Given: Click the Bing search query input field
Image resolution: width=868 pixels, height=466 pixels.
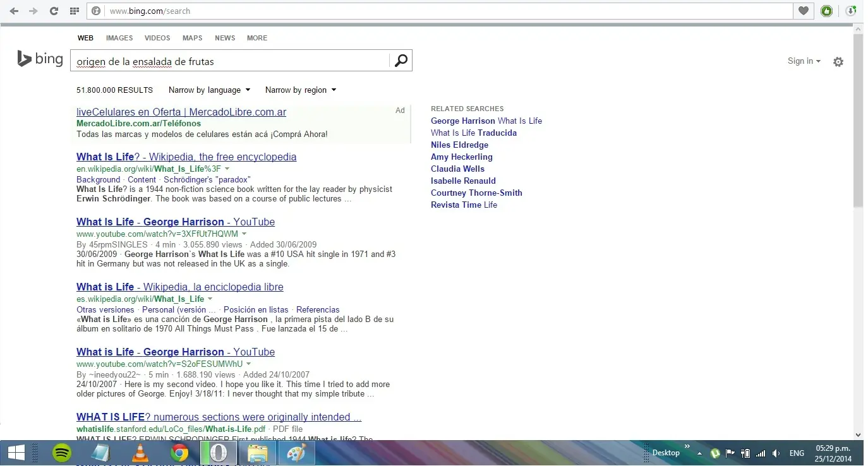Looking at the screenshot, I should (231, 61).
